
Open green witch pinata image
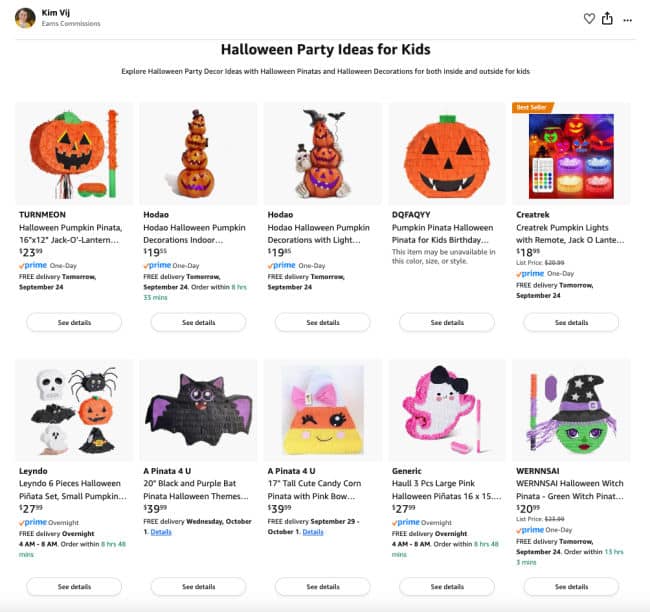pos(571,410)
